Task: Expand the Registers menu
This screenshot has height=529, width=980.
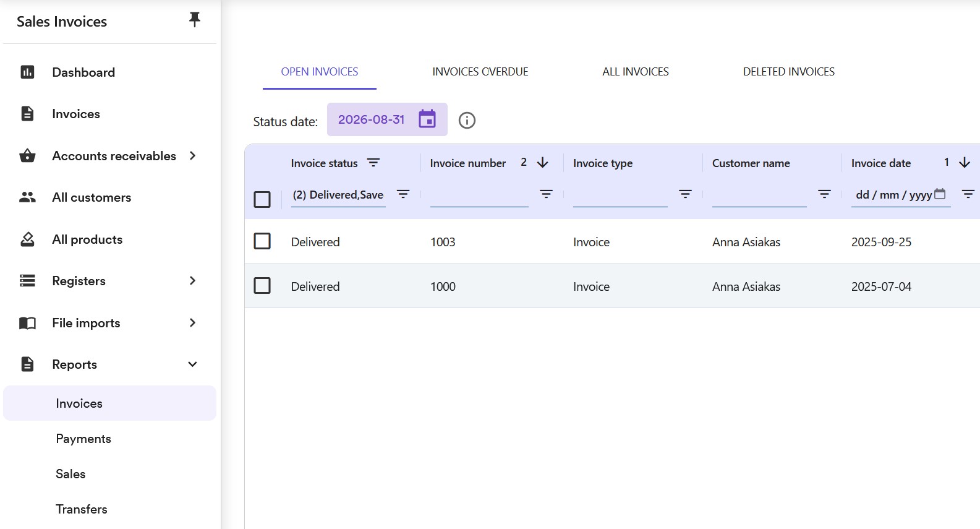Action: (x=192, y=281)
